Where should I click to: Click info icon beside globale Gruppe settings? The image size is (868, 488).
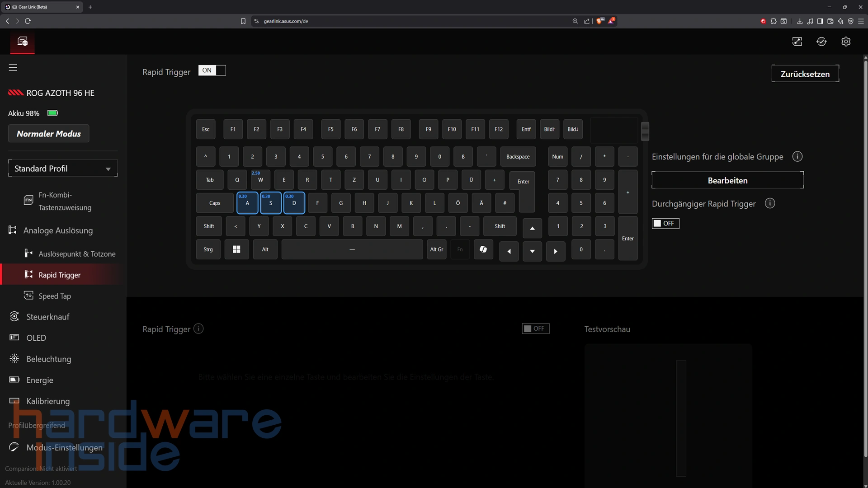(797, 156)
